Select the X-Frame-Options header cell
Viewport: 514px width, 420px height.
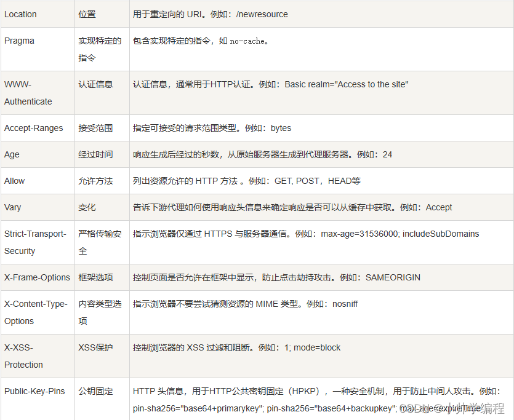pos(37,277)
